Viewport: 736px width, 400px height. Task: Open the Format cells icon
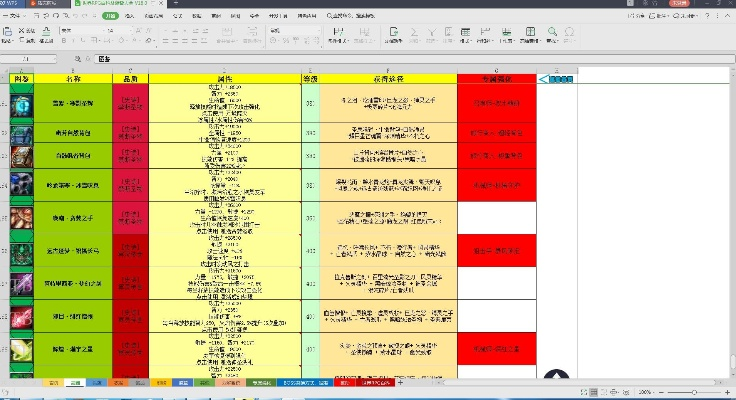pos(465,32)
